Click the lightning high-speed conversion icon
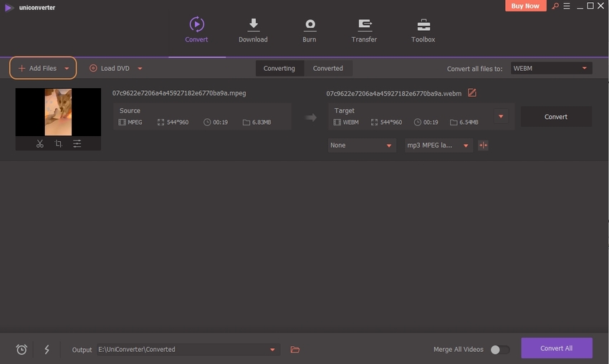The width and height of the screenshot is (609, 364). point(47,350)
